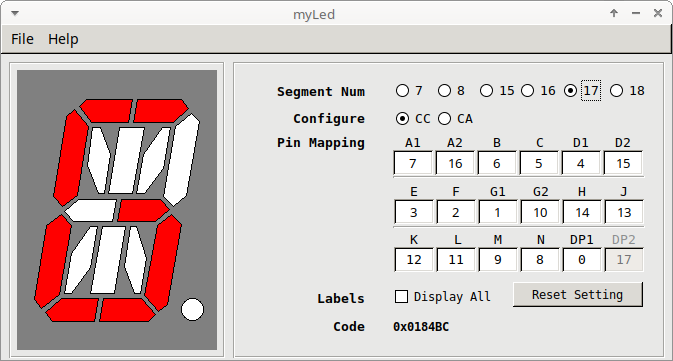Toggle bottom-left red segment D2
The height and width of the screenshot is (361, 673).
(x=73, y=310)
